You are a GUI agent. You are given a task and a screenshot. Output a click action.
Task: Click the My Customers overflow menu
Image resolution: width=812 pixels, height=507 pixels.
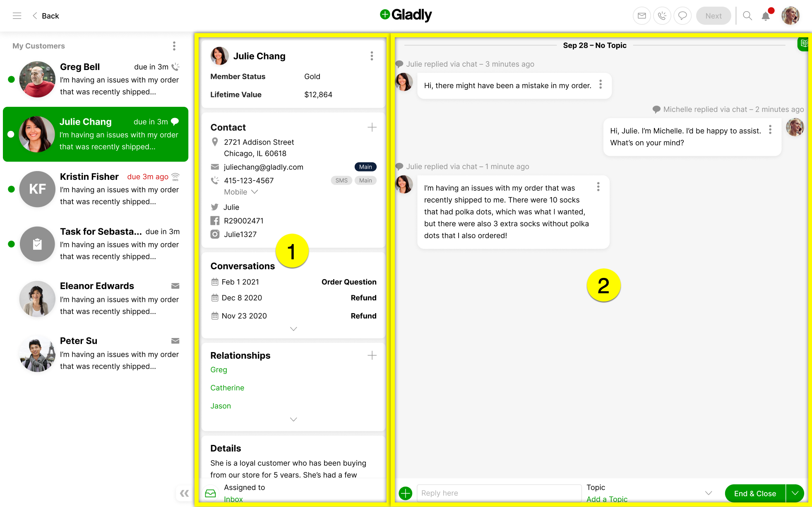point(173,45)
